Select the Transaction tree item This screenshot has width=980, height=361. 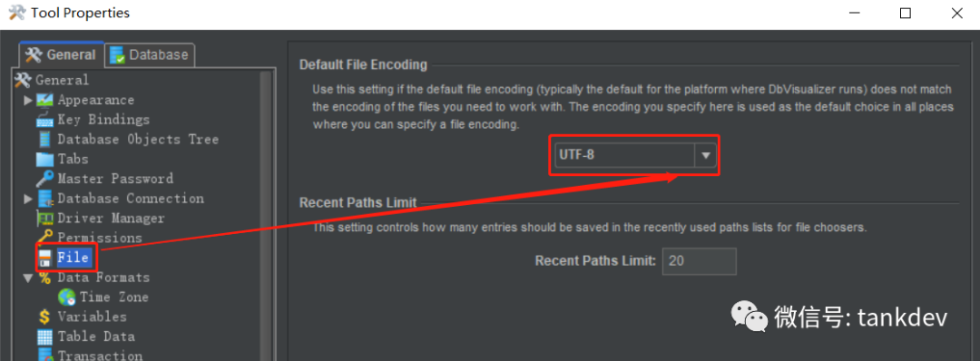[x=100, y=356]
